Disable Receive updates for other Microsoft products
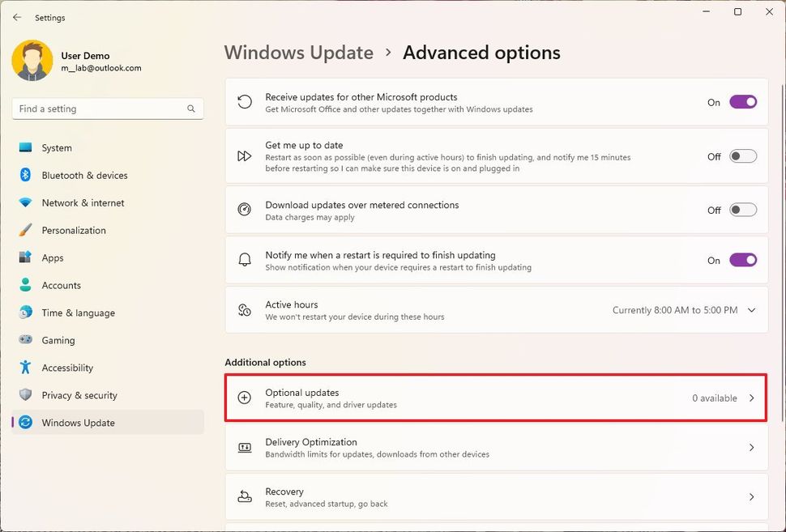The height and width of the screenshot is (532, 786). click(742, 102)
